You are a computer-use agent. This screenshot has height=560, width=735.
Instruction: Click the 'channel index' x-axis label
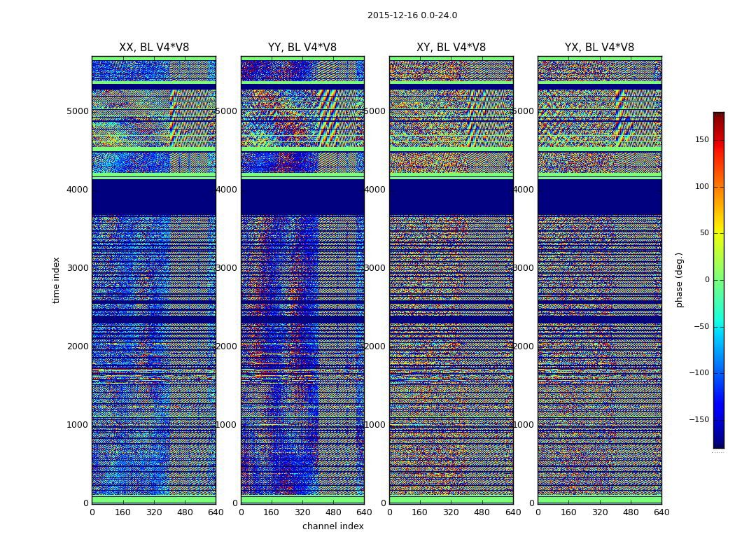pyautogui.click(x=333, y=526)
